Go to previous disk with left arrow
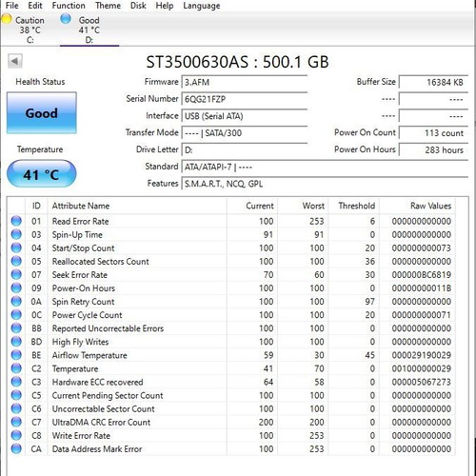 [x=15, y=61]
